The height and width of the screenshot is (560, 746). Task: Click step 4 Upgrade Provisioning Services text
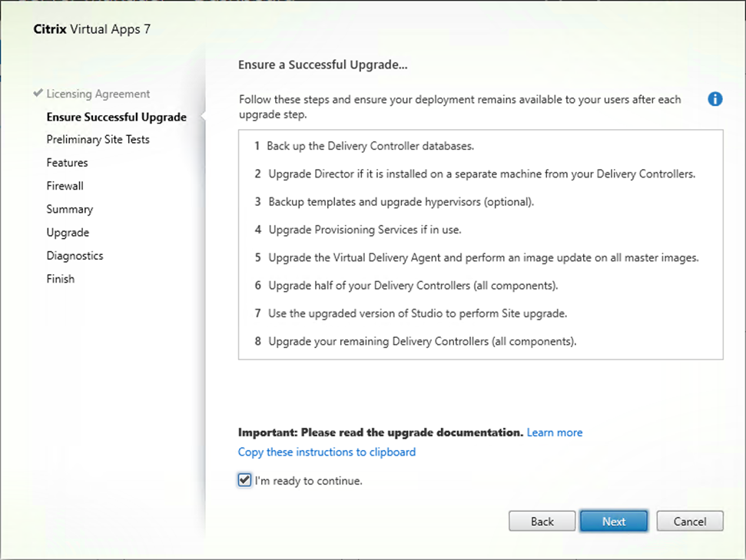[365, 230]
